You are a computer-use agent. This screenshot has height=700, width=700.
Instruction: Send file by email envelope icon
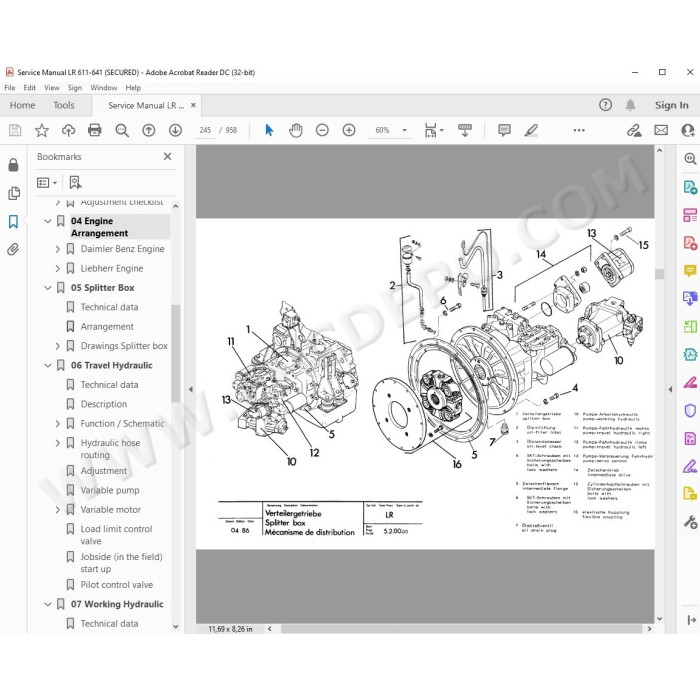(661, 130)
